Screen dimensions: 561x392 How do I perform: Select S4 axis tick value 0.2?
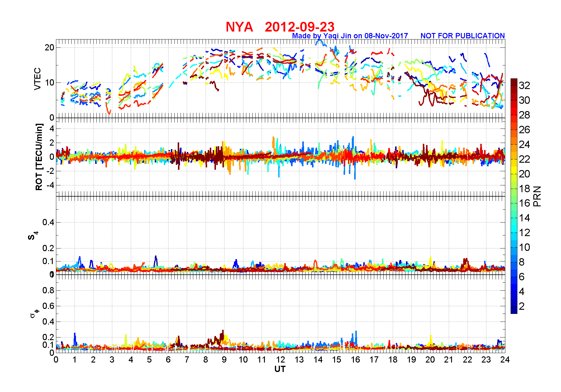pyautogui.click(x=48, y=248)
